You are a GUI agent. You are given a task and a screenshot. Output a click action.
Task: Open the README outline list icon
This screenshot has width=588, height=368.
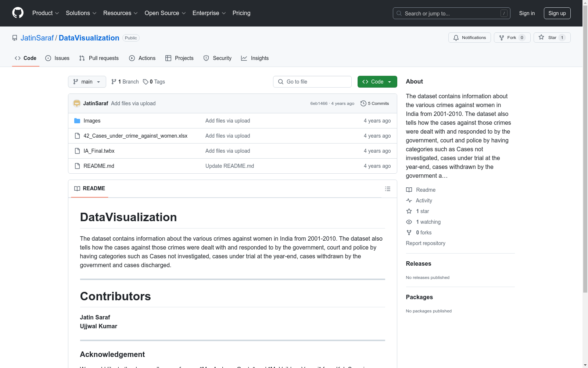tap(388, 189)
